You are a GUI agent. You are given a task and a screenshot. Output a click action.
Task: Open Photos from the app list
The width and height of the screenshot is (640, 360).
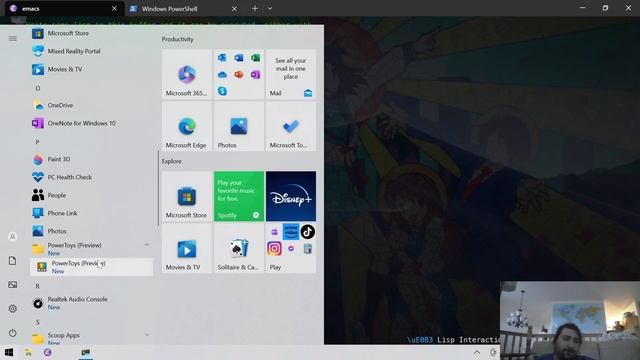click(x=92, y=231)
